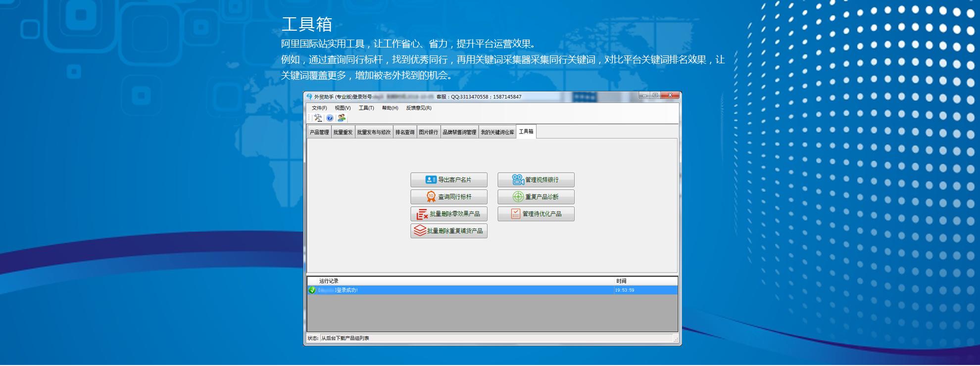Image resolution: width=980 pixels, height=366 pixels.
Task: Click the users/accounts toolbar icon
Action: [x=342, y=118]
